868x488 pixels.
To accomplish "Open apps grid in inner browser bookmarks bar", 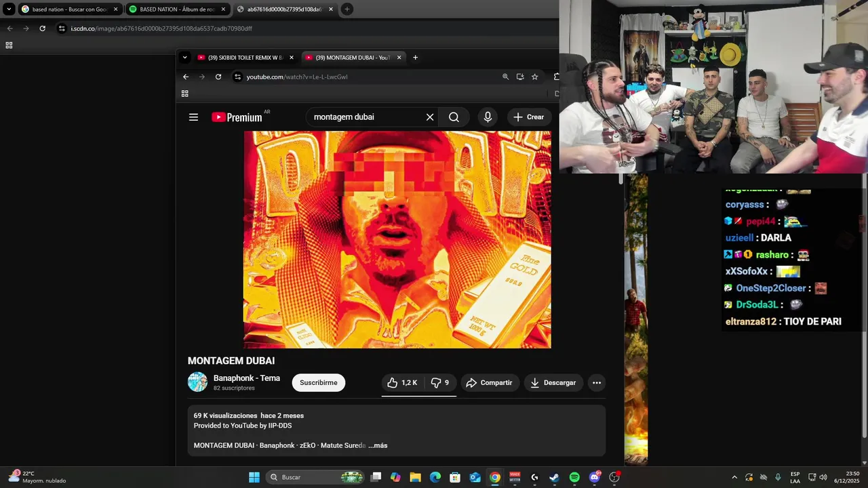I will [184, 94].
